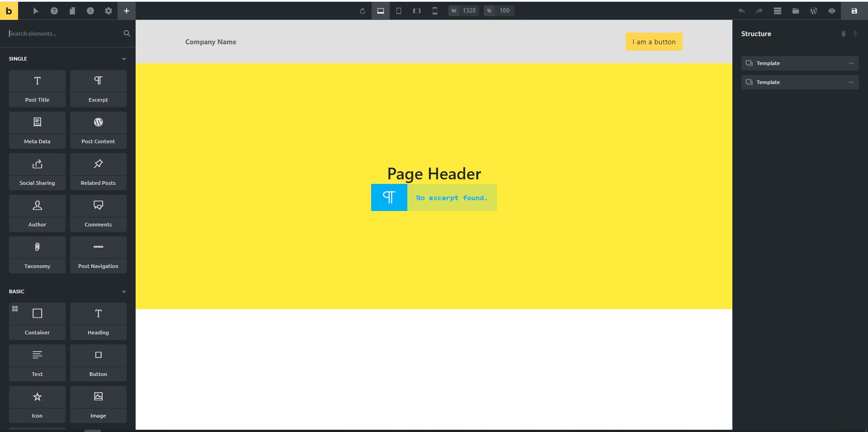
Task: Add the Taxonomy element
Action: (x=37, y=255)
